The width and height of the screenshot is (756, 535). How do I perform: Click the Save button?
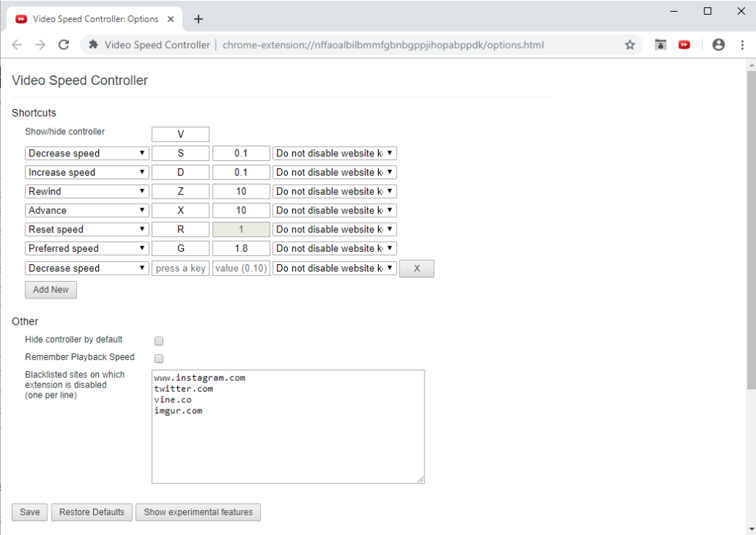click(x=30, y=512)
